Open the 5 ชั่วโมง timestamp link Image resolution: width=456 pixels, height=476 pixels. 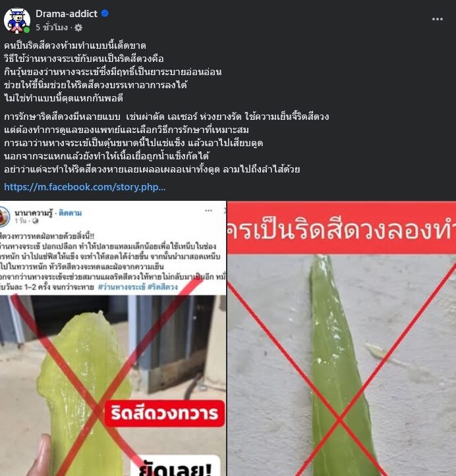[51, 28]
